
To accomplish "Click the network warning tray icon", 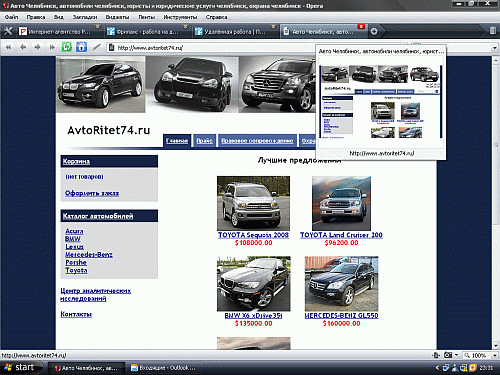I will (x=464, y=368).
